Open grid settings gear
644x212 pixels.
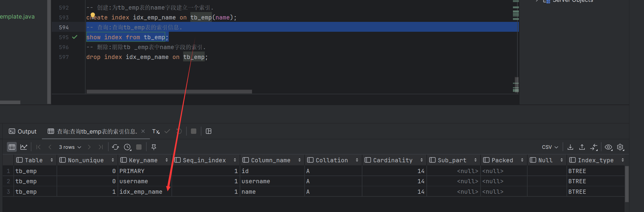tap(620, 147)
